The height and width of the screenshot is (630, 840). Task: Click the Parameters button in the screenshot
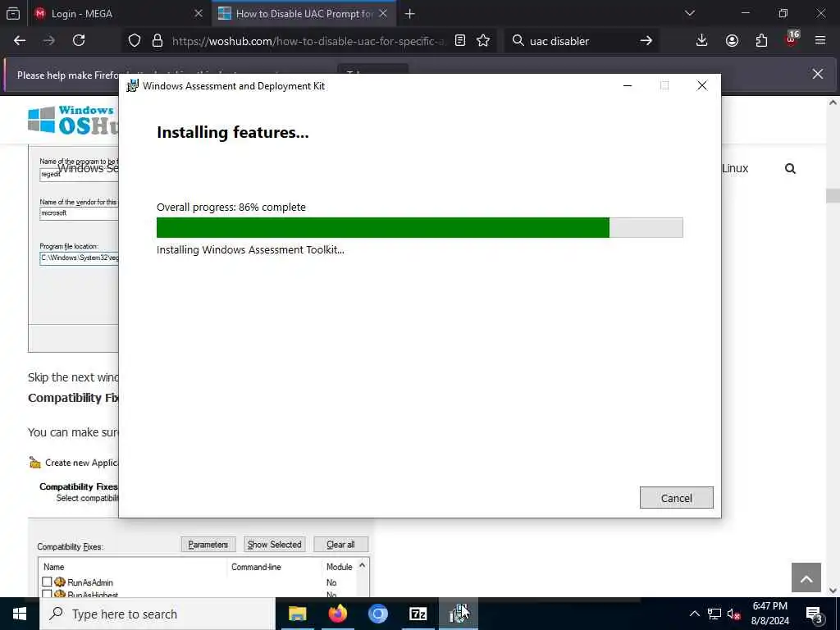pyautogui.click(x=208, y=545)
